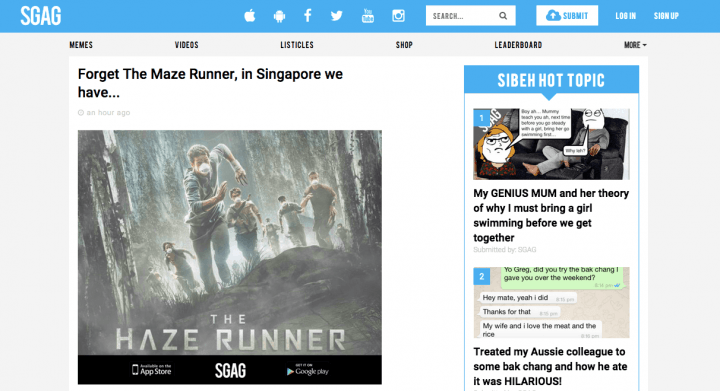Open the Haze Runner meme image
This screenshot has height=391, width=720.
point(230,257)
